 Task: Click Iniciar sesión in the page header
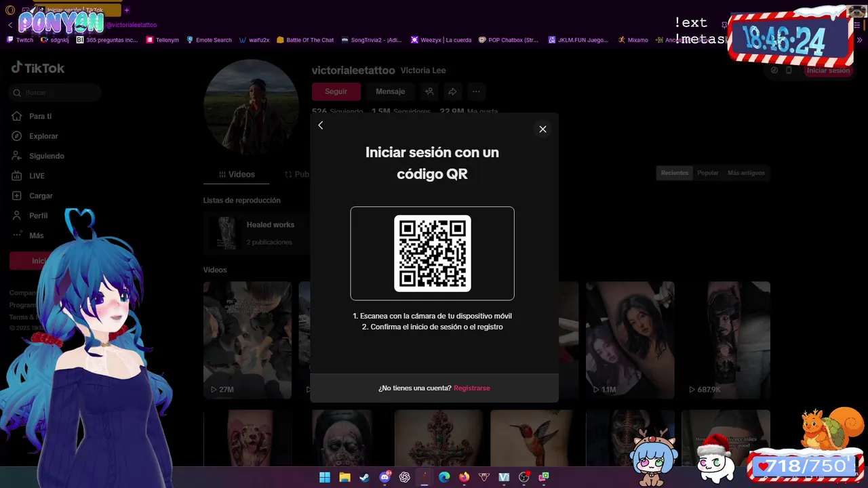(x=828, y=70)
